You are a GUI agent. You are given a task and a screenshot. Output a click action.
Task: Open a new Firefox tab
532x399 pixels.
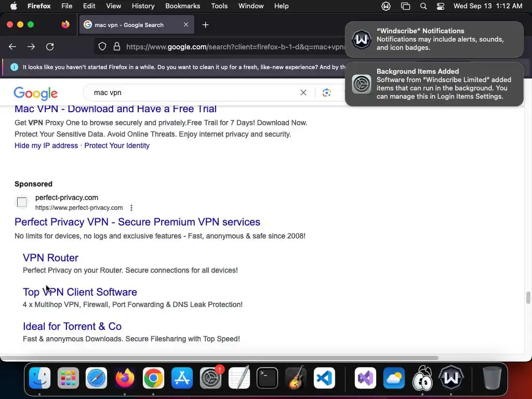coord(205,25)
